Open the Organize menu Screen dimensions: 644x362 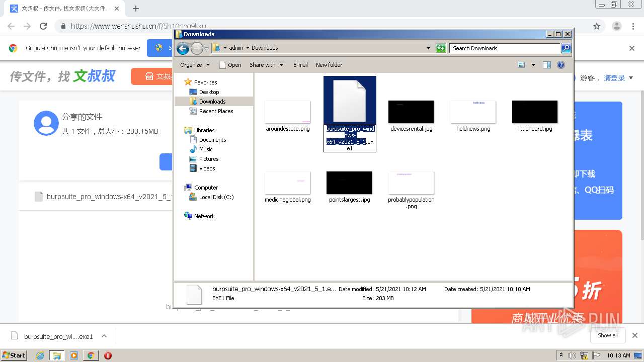coord(195,65)
